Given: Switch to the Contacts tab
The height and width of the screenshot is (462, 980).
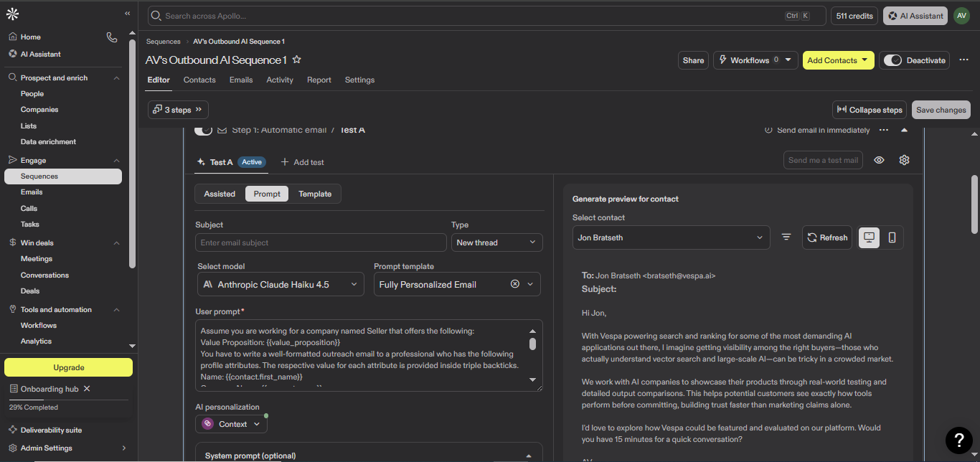Looking at the screenshot, I should (x=199, y=80).
